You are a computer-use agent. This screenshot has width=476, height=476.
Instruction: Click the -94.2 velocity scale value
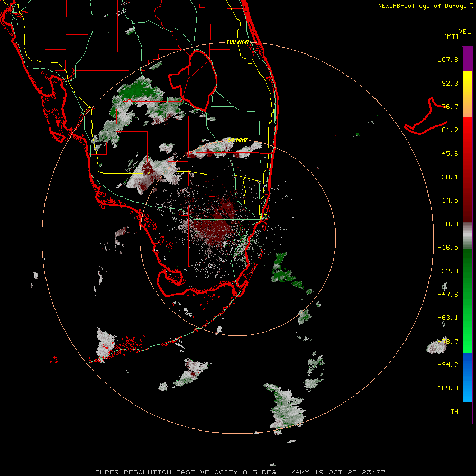tap(448, 364)
